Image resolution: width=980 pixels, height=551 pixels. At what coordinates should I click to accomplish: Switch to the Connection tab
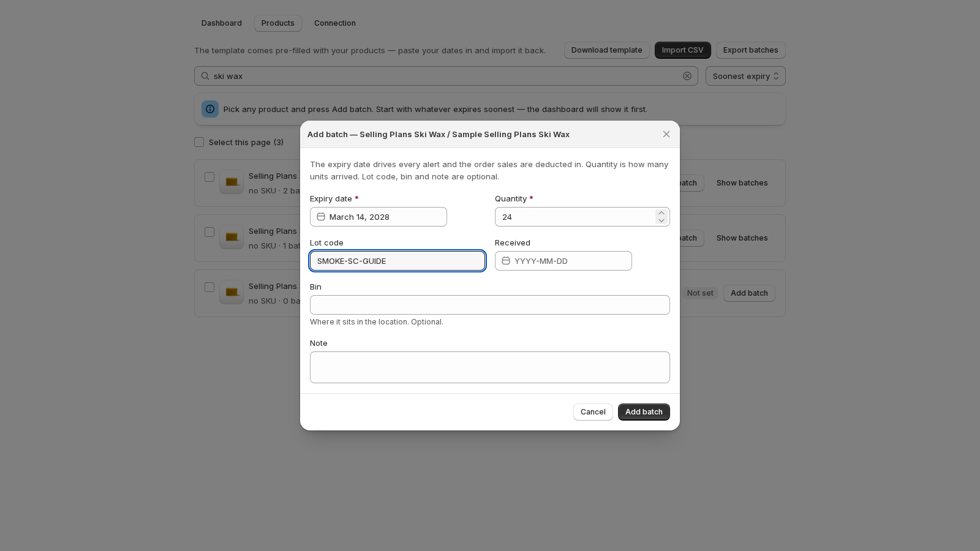click(335, 23)
